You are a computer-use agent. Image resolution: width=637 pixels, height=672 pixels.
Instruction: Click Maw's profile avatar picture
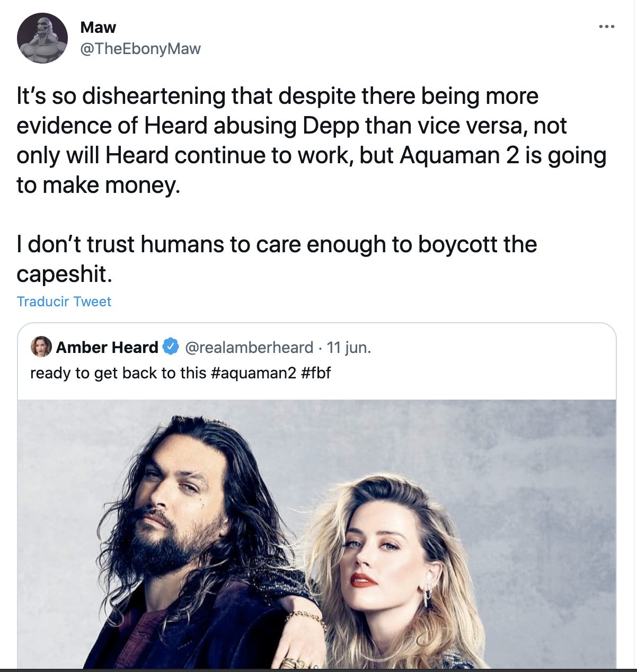[42, 38]
